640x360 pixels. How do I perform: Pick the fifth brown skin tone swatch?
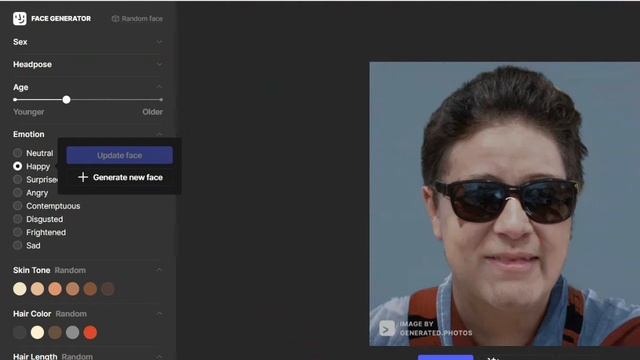pos(90,289)
